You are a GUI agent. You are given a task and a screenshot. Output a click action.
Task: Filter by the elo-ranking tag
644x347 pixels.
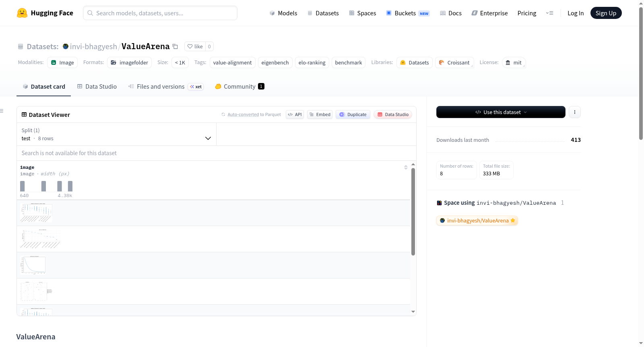(312, 62)
